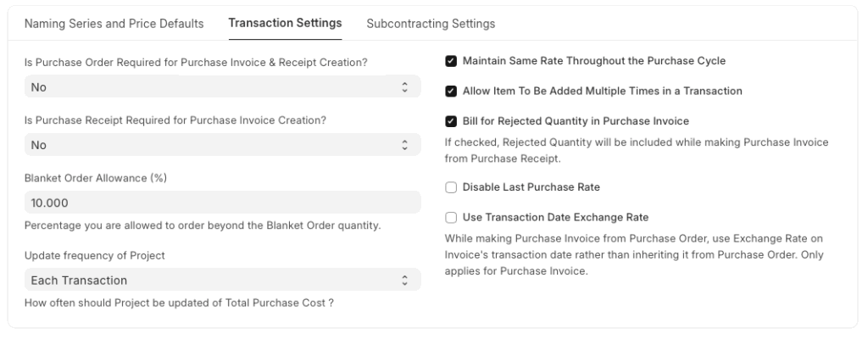The image size is (868, 339).
Task: Click chevron arrows icon in Update frequency field
Action: (404, 280)
